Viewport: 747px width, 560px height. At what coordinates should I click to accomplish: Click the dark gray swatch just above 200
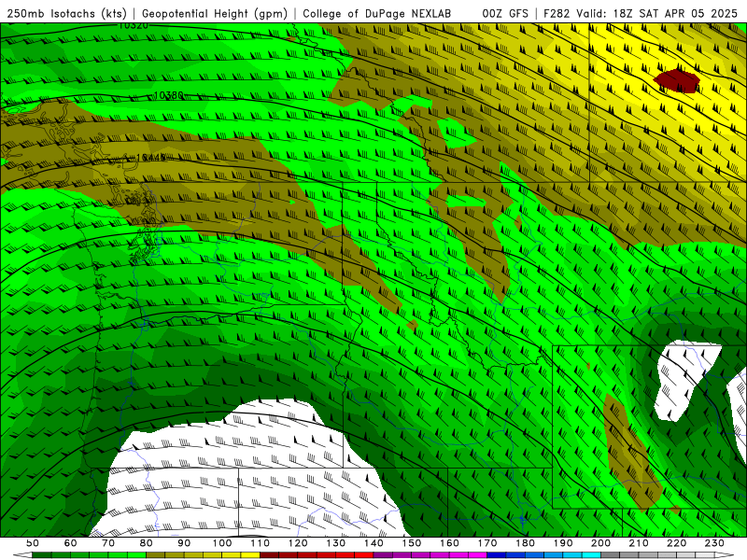coord(611,555)
